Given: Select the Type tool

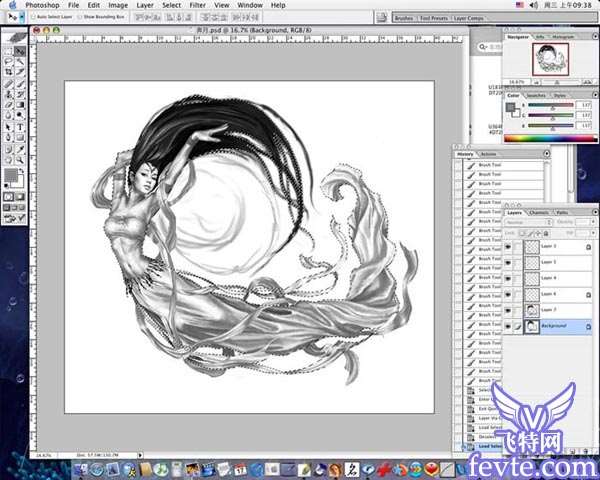Looking at the screenshot, I should click(20, 127).
